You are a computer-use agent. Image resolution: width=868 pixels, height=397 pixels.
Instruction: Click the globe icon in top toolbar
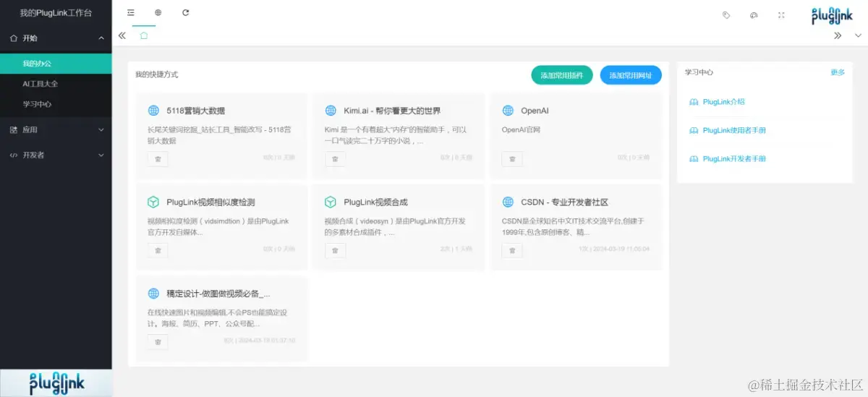pyautogui.click(x=158, y=13)
